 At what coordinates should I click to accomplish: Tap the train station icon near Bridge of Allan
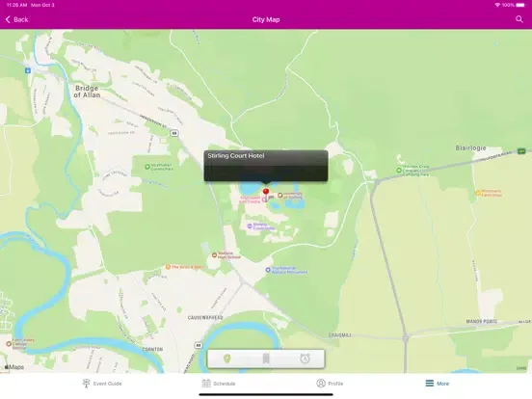(28, 70)
